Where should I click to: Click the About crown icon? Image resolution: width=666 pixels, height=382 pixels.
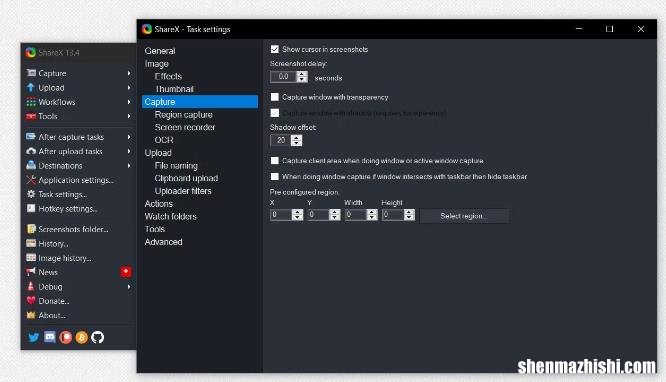[31, 315]
